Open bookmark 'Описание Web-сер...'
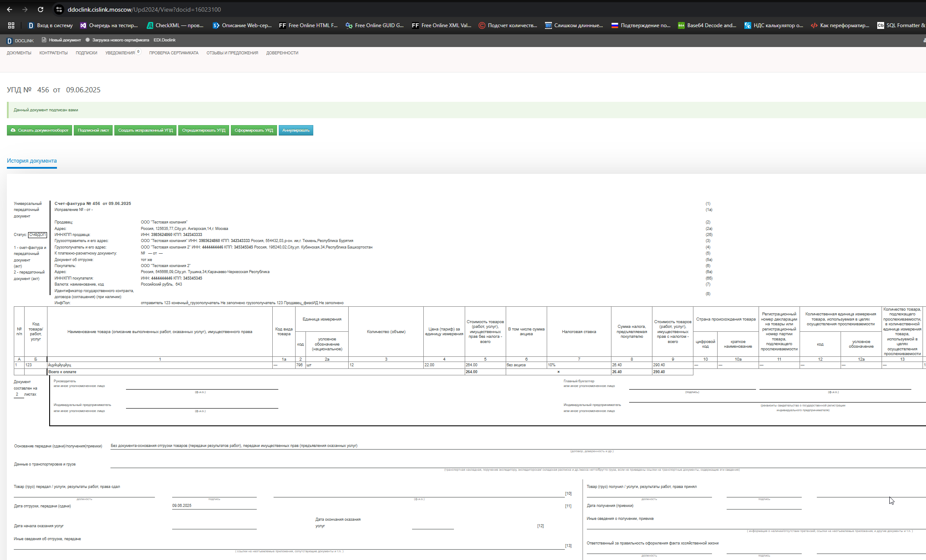 click(242, 25)
